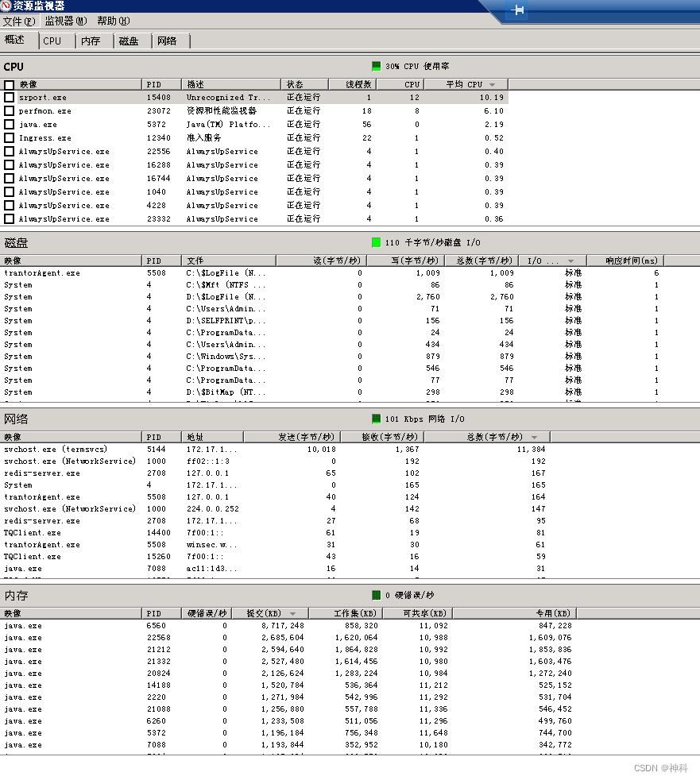The height and width of the screenshot is (780, 700).
Task: Click the Resource Monitor title bar icon
Action: point(6,5)
